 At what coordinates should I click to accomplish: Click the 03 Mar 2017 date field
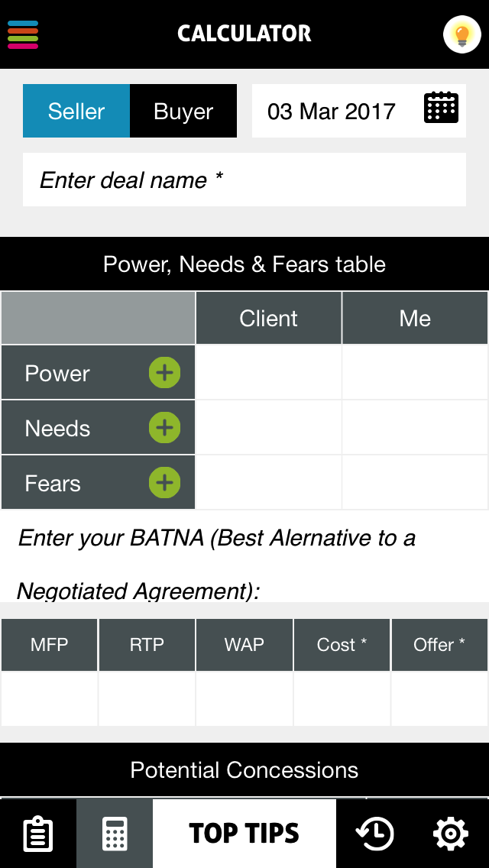coord(332,112)
